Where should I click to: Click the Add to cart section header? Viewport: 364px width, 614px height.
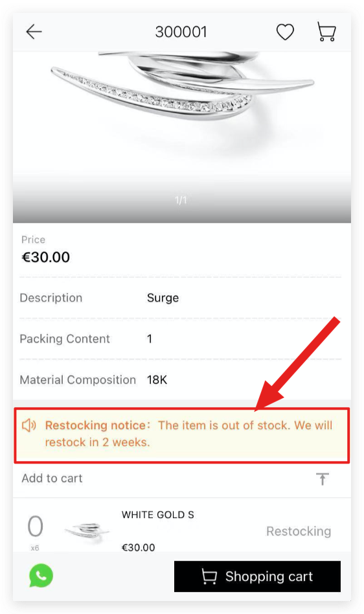click(x=52, y=478)
